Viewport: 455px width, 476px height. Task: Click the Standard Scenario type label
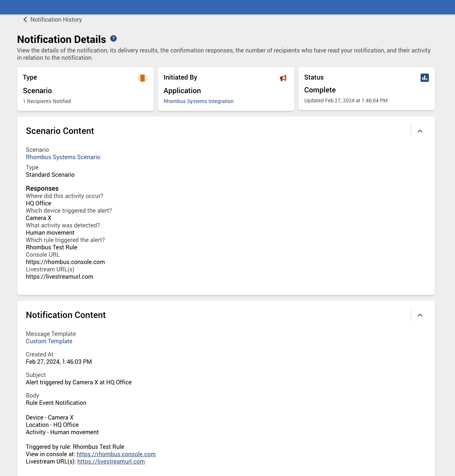(50, 175)
